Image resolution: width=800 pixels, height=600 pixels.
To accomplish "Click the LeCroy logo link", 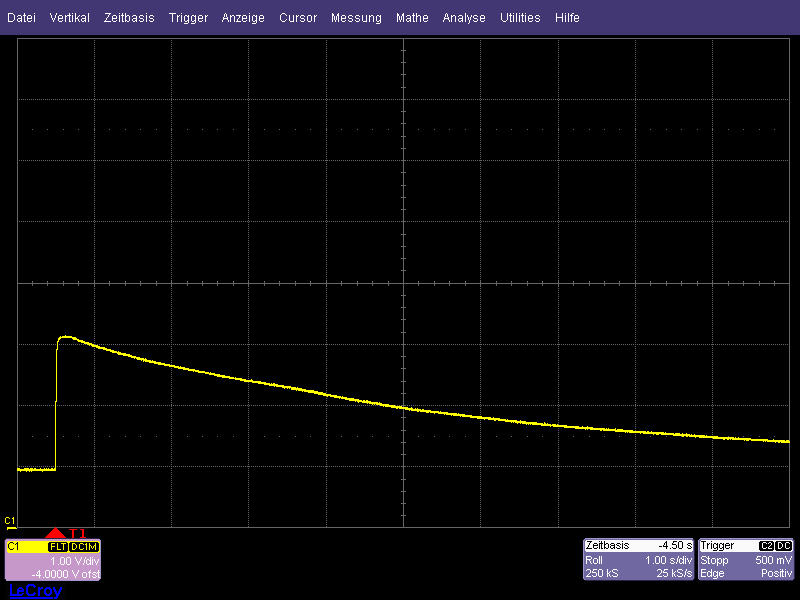I will pos(35,591).
